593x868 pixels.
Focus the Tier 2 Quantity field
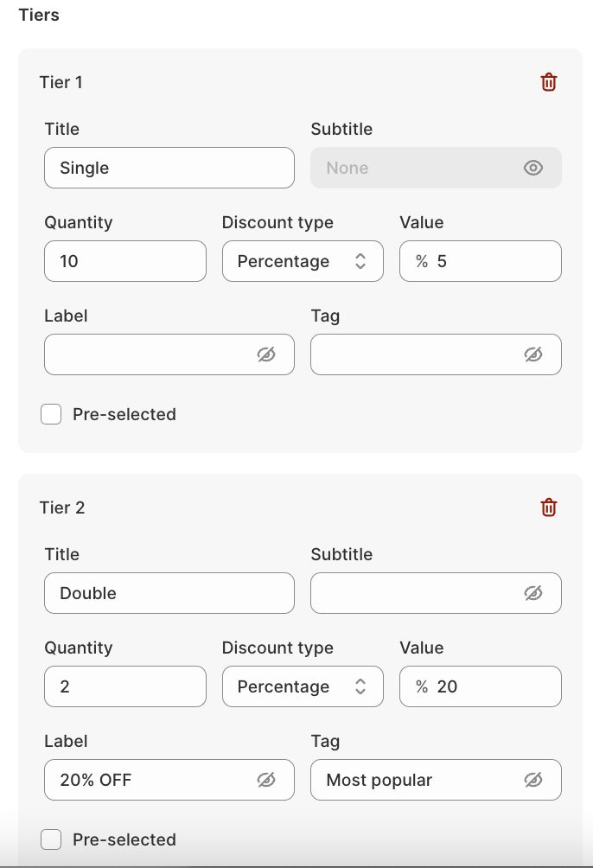click(x=125, y=686)
